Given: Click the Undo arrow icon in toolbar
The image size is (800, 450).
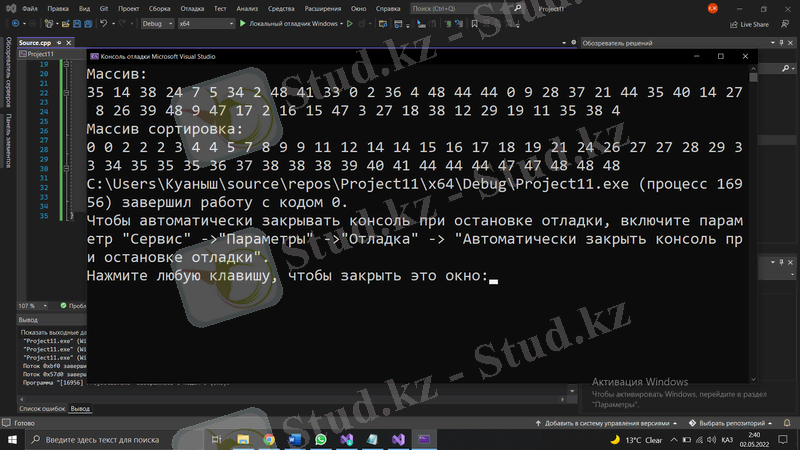Looking at the screenshot, I should coord(104,23).
